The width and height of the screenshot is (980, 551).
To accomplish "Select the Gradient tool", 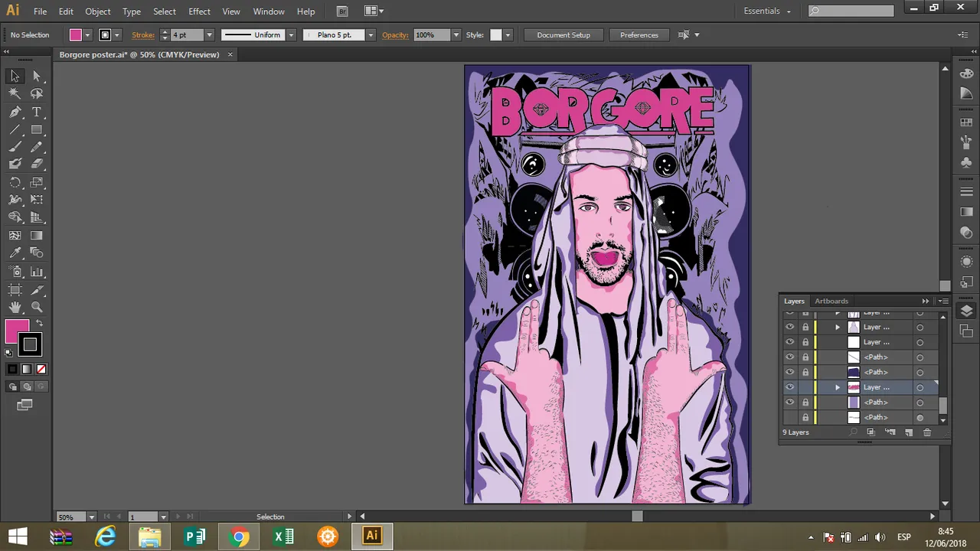I will pos(37,236).
